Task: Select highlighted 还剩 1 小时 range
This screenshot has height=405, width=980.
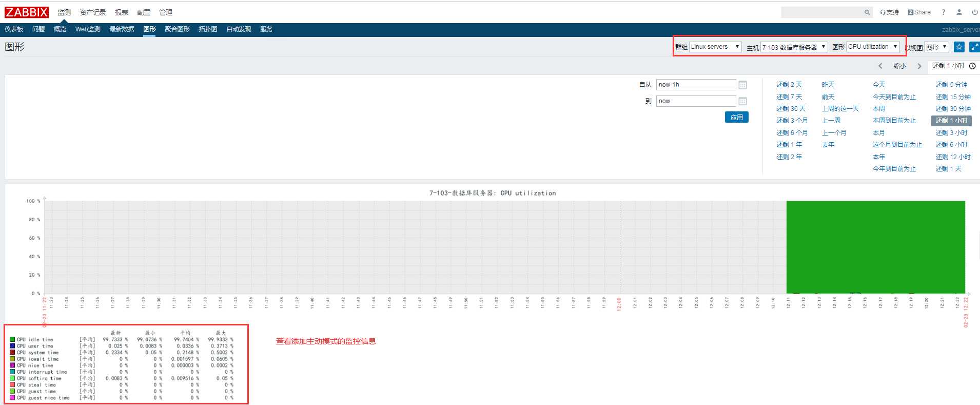Action: (x=951, y=121)
